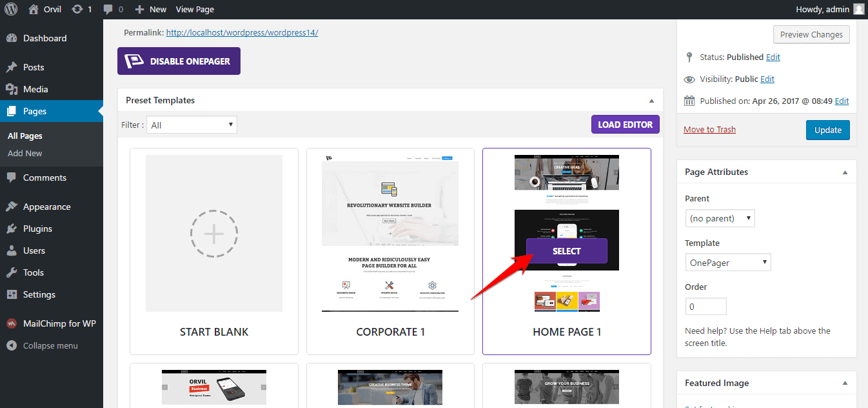868x408 pixels.
Task: Click the Order number input field
Action: [x=705, y=307]
